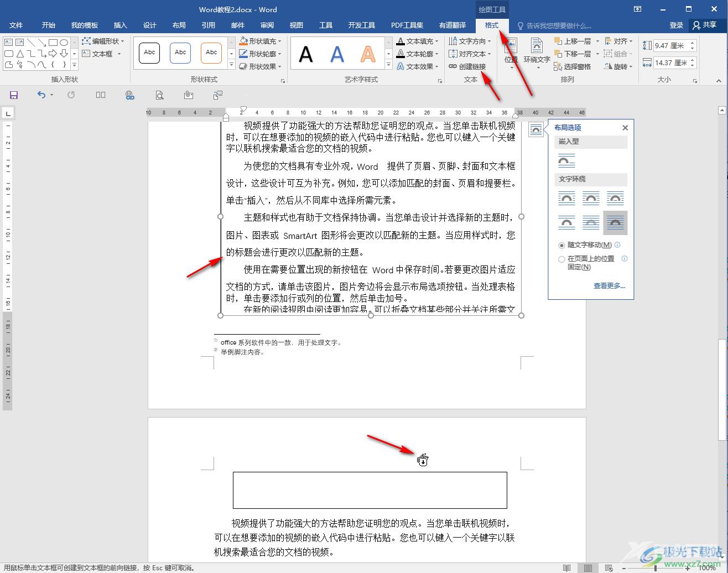Choose the orange outline Abc shape style

click(x=211, y=53)
